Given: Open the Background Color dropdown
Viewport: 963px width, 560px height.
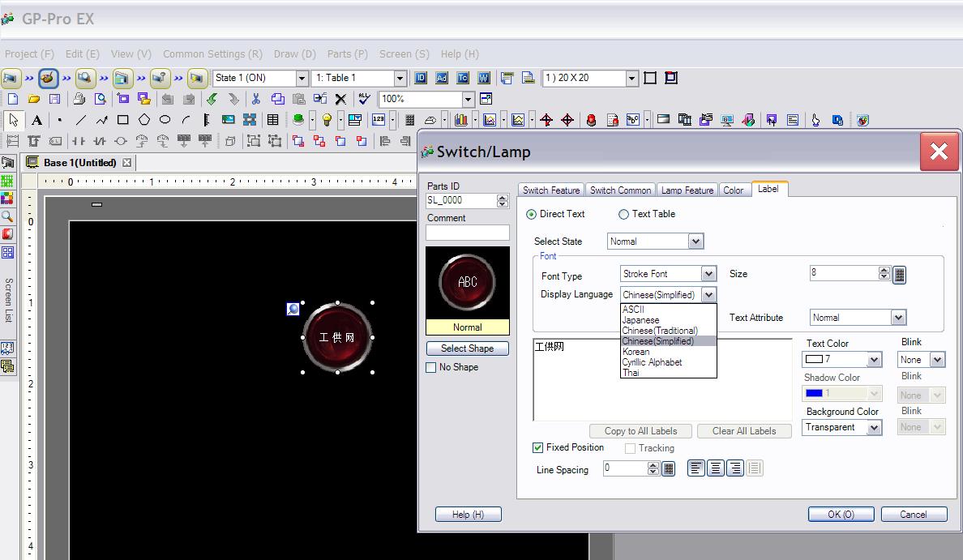Looking at the screenshot, I should coord(874,428).
